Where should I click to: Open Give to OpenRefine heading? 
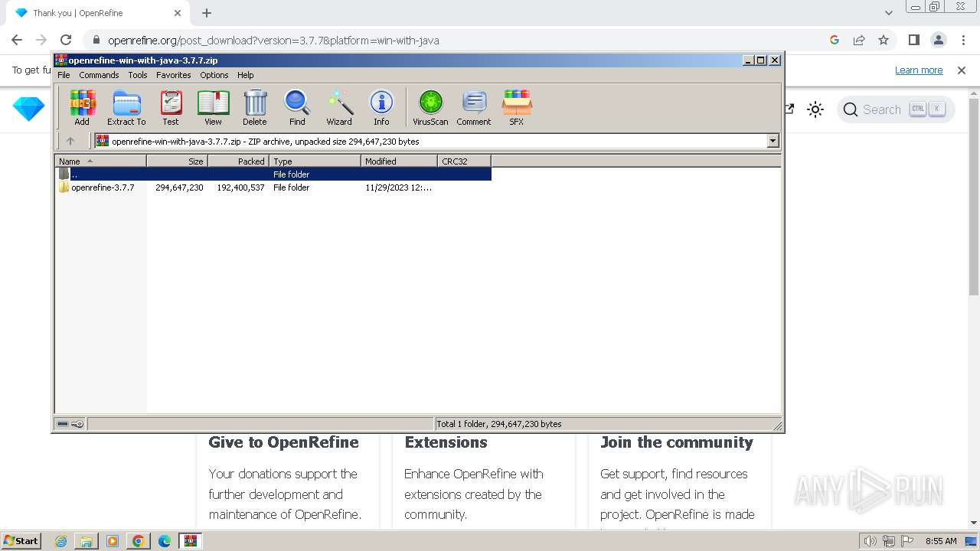click(x=283, y=442)
